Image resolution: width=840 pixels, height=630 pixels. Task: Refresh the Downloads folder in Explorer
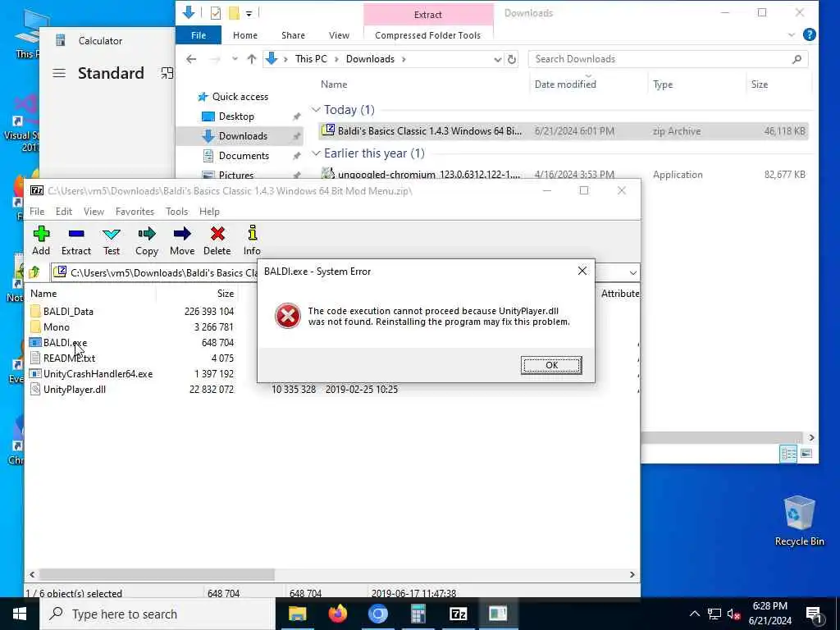pyautogui.click(x=512, y=59)
